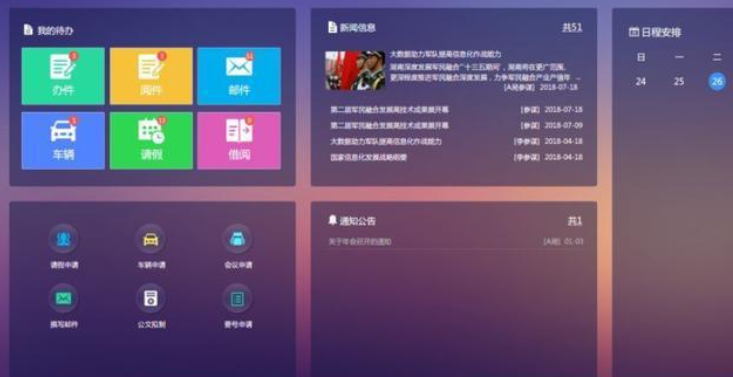This screenshot has width=733, height=377.
Task: Open the 共51 news total link
Action: (x=572, y=27)
